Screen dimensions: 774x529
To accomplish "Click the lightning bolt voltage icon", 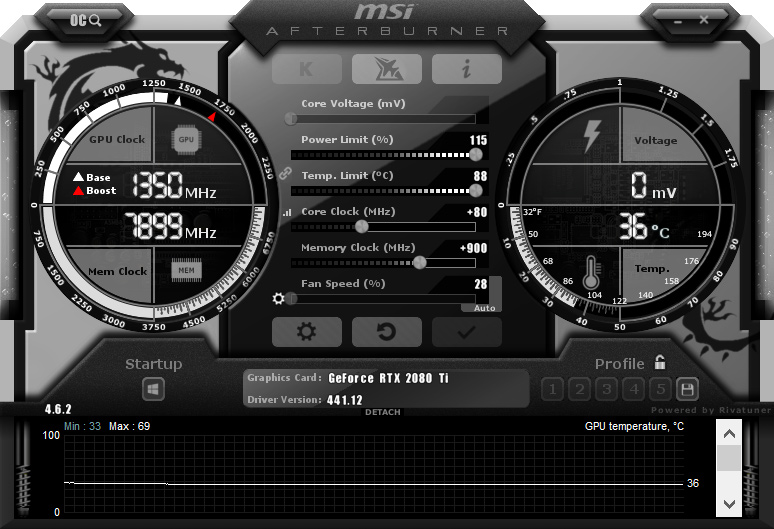I will pos(592,136).
